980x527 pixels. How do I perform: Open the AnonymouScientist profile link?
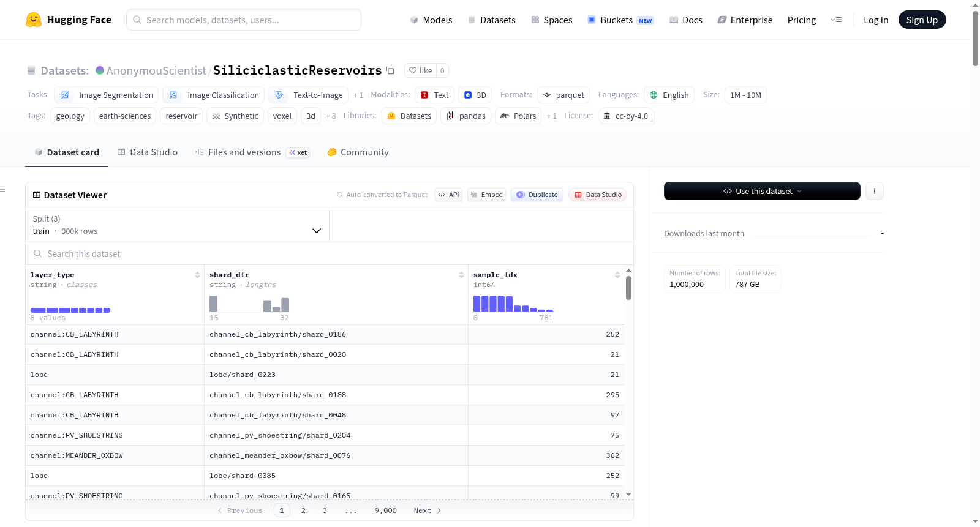156,70
